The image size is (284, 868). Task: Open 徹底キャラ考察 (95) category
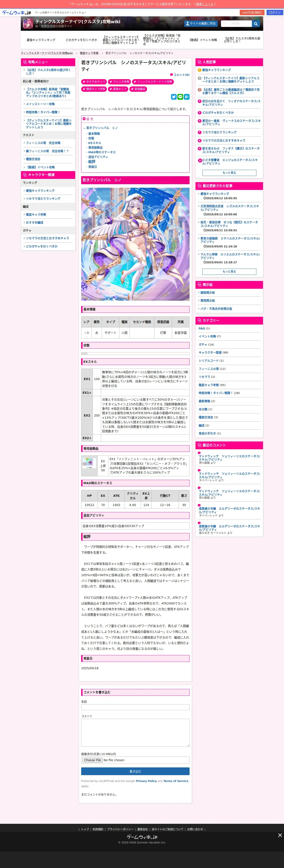coord(209,385)
